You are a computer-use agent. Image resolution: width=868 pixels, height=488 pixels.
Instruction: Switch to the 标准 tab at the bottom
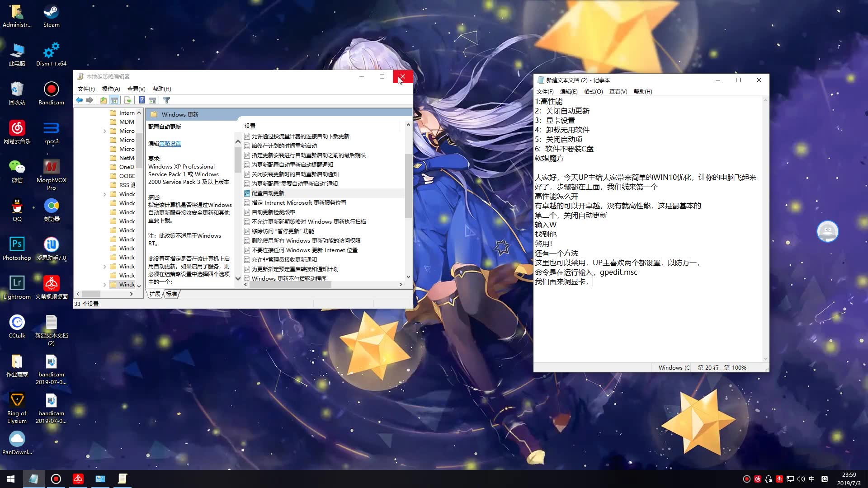(x=171, y=294)
